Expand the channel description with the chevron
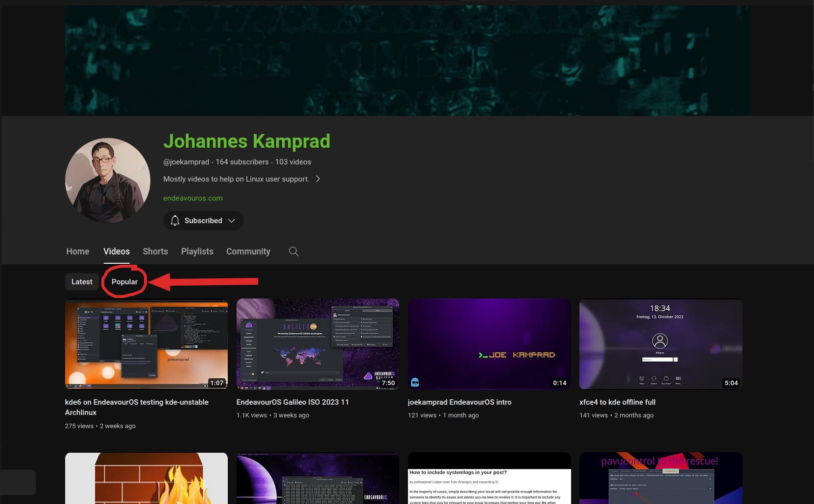This screenshot has width=814, height=504. tap(318, 179)
